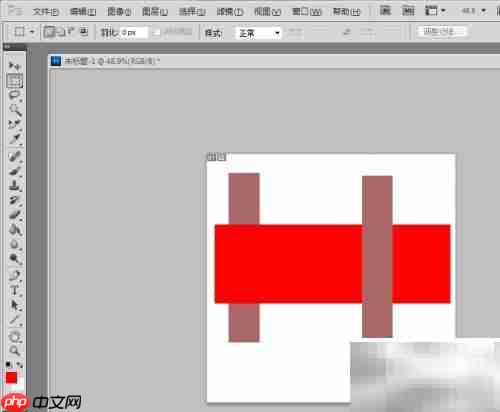Open the 窗口 menu
Image resolution: width=500 pixels, height=412 pixels.
306,12
